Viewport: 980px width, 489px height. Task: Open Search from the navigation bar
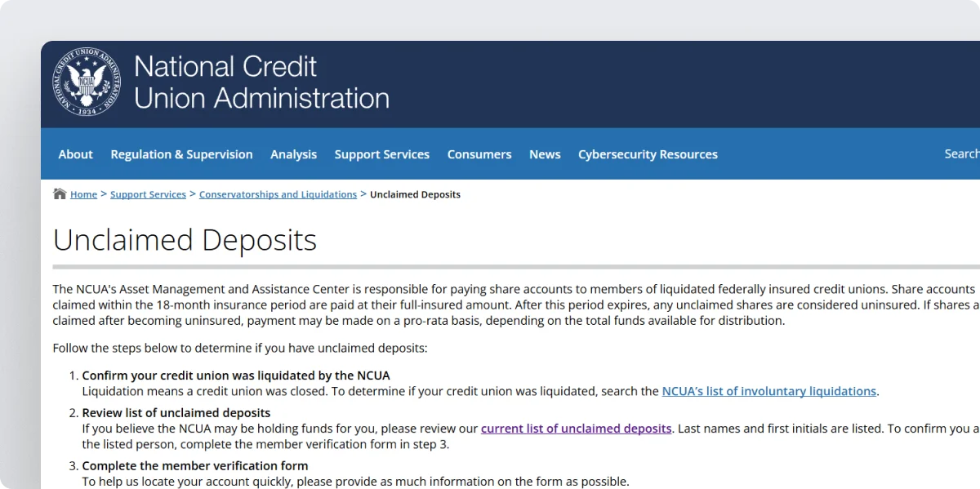(960, 153)
